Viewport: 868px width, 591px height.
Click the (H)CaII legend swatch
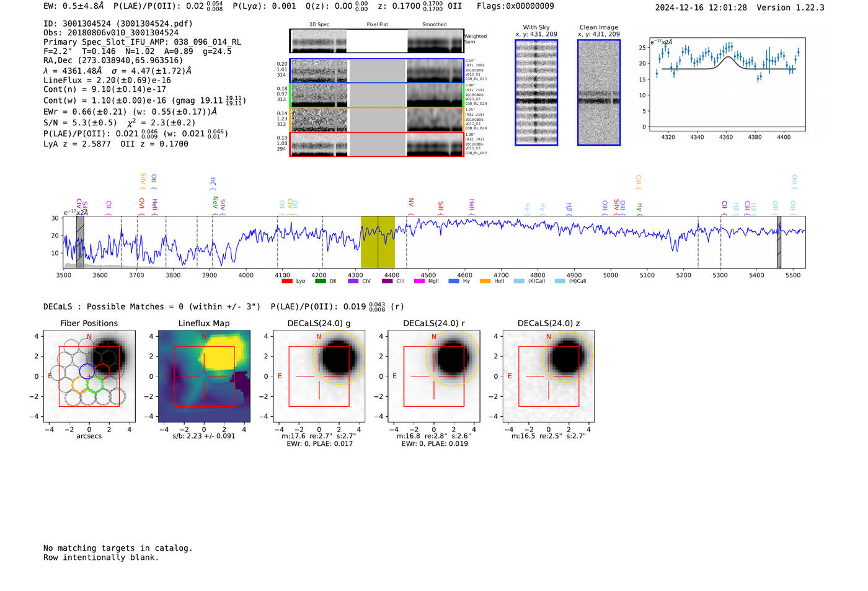pos(560,282)
